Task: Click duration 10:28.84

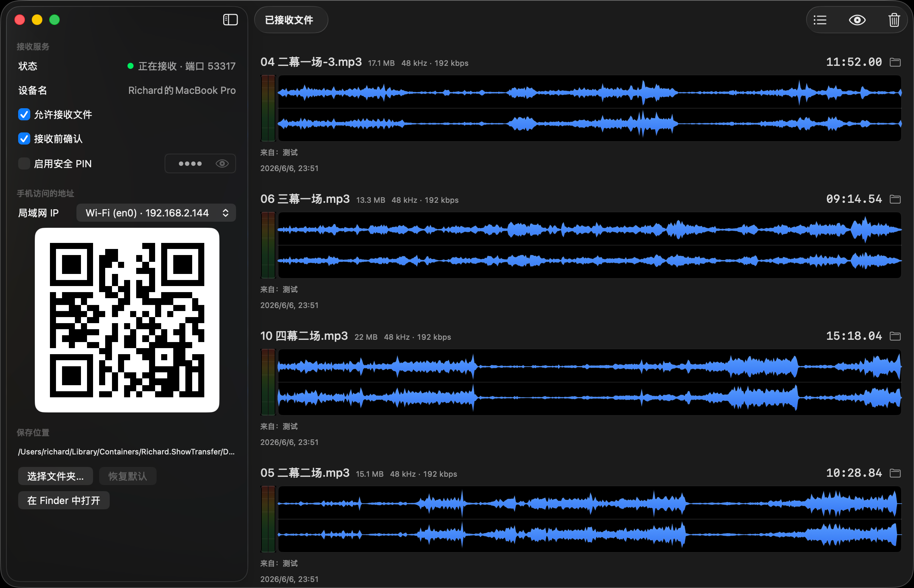Action: [854, 473]
